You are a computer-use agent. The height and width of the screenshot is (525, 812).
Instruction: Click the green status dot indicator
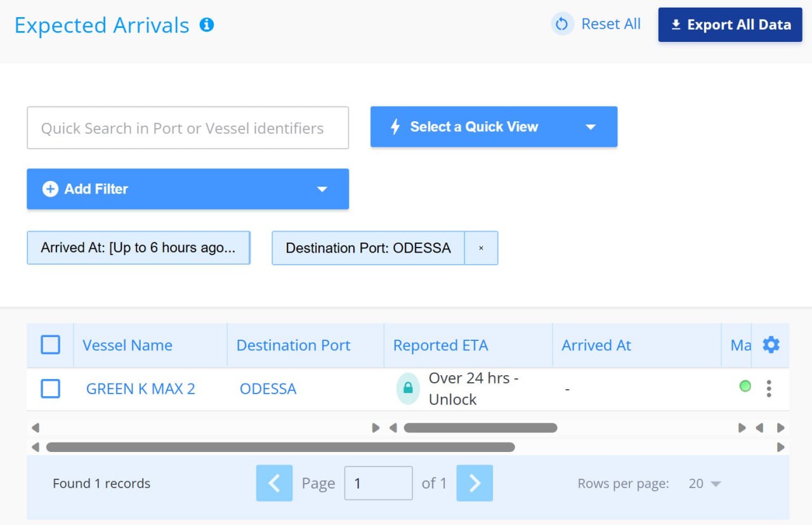click(745, 386)
